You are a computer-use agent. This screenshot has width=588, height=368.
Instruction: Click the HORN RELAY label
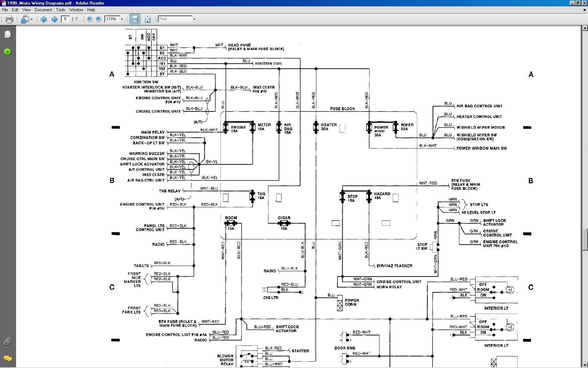389,287
